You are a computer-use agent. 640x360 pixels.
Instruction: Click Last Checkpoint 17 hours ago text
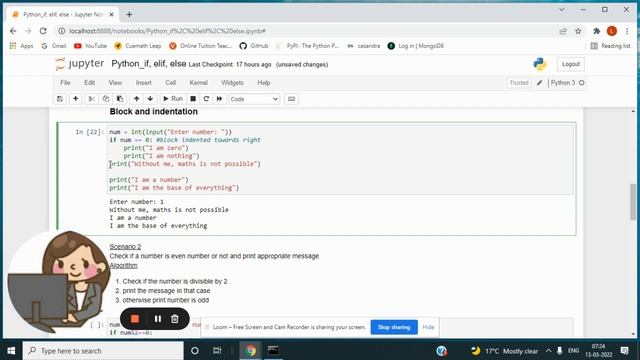[230, 64]
